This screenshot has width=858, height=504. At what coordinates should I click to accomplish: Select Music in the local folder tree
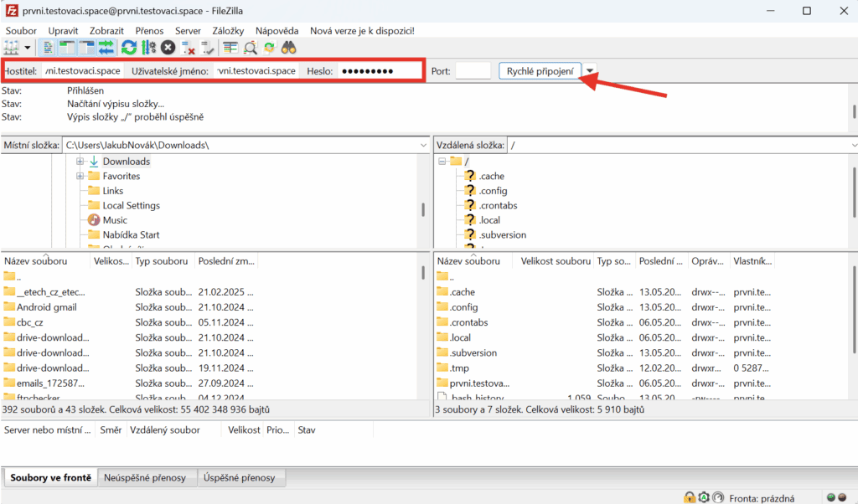click(115, 220)
